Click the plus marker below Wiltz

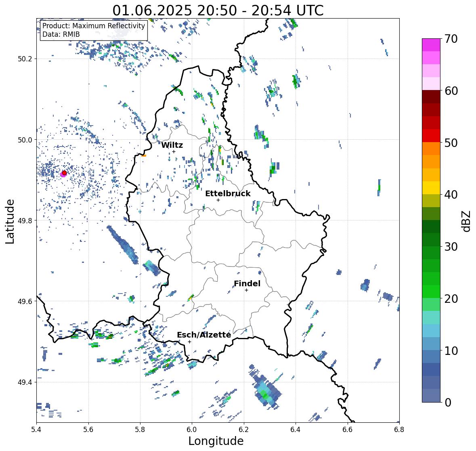[174, 152]
